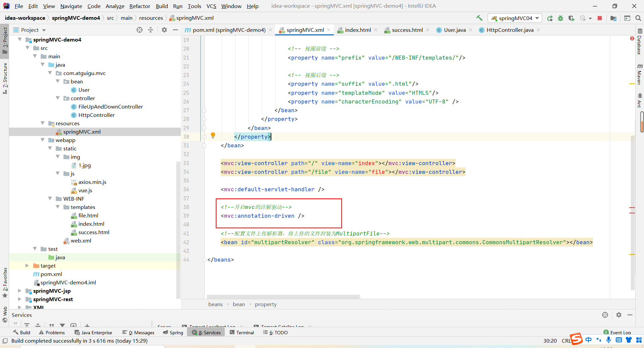Switch to the index.html tab
Image resolution: width=644 pixels, height=348 pixels.
(x=358, y=30)
